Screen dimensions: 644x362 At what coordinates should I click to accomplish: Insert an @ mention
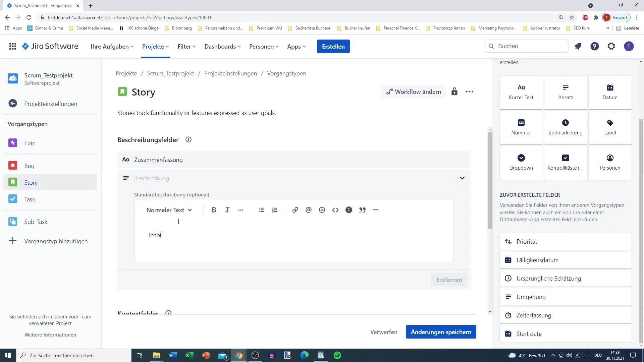(309, 210)
